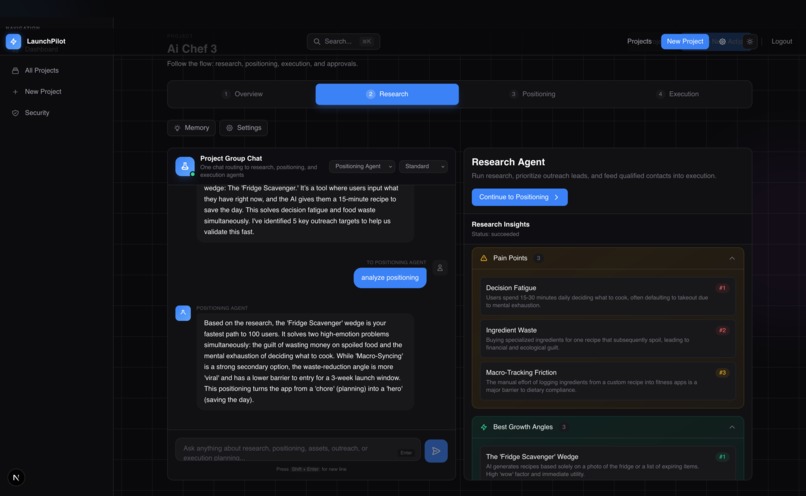Click the analyze positioning message bubble
Viewport: 806px width, 496px height.
click(x=390, y=278)
